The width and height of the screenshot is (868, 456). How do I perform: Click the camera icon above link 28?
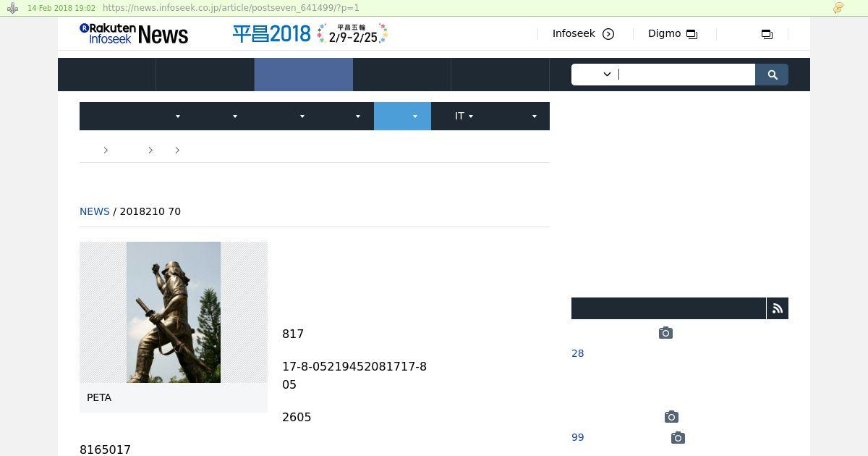665,333
